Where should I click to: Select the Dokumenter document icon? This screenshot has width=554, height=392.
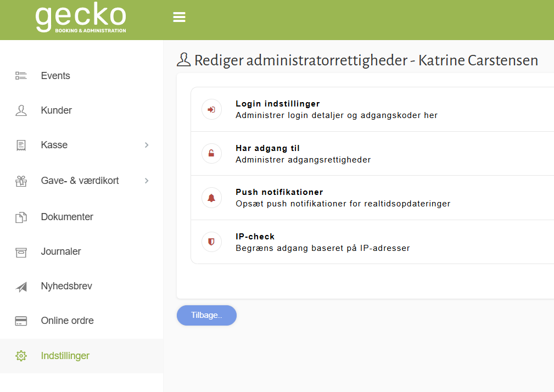(x=21, y=216)
